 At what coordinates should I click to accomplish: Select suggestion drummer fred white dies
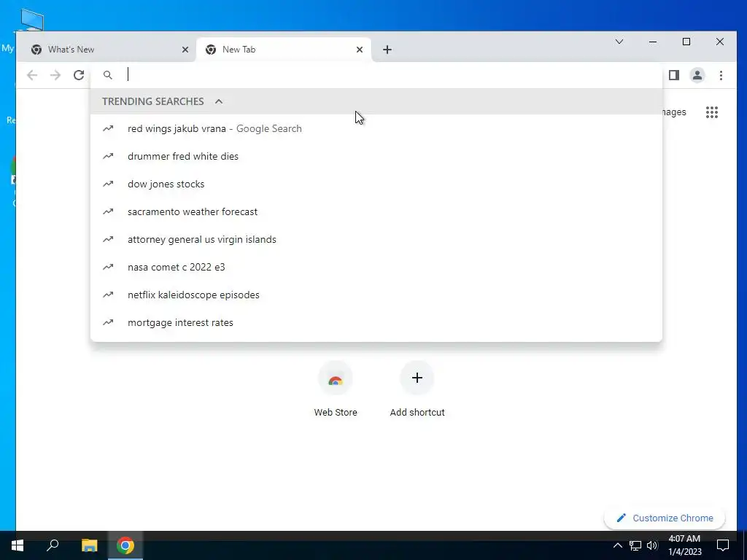376,156
